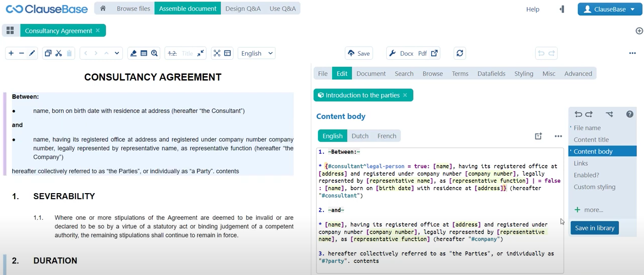This screenshot has width=644, height=275.
Task: Click the Save button
Action: click(359, 53)
